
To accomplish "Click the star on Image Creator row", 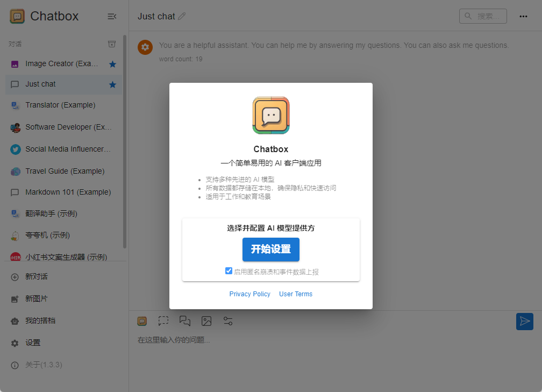I will [112, 64].
